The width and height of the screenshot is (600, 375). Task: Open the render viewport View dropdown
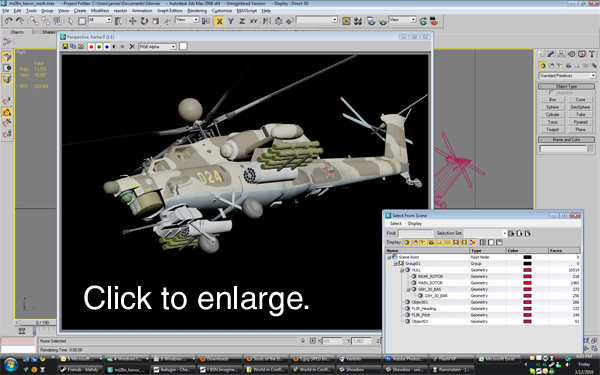(x=402, y=20)
